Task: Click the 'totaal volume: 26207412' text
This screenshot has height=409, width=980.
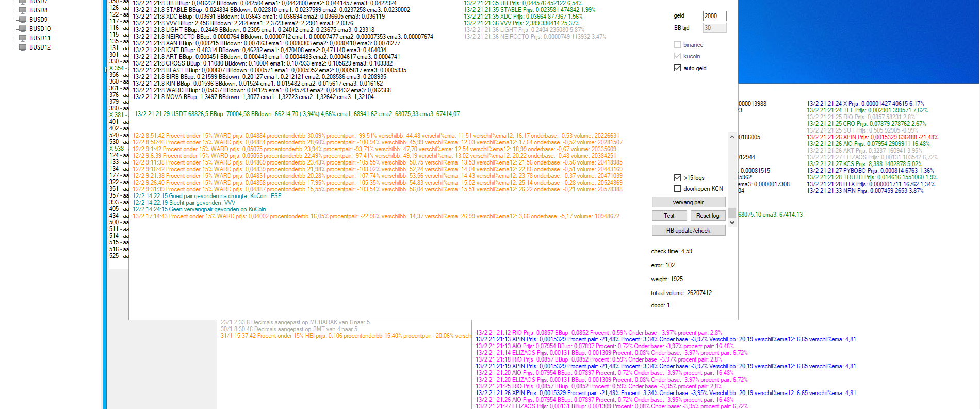Action: click(681, 293)
